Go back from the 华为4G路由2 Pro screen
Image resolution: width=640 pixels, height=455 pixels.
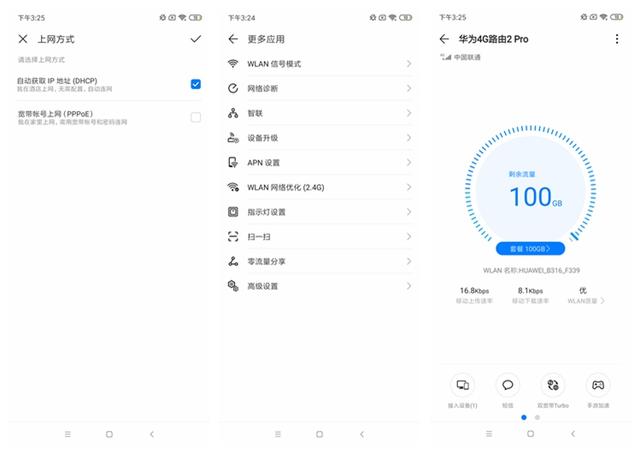click(x=444, y=39)
